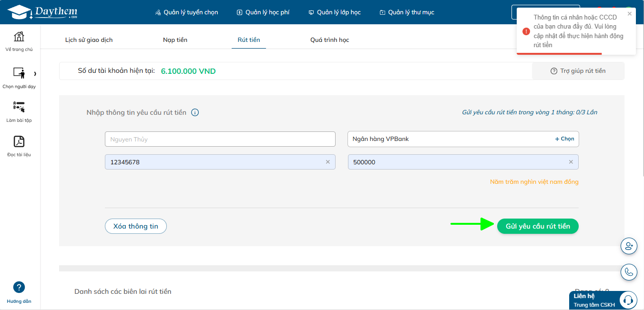Click the Nguyen Thủy name field
Viewport: 644px width, 310px height.
coord(220,139)
